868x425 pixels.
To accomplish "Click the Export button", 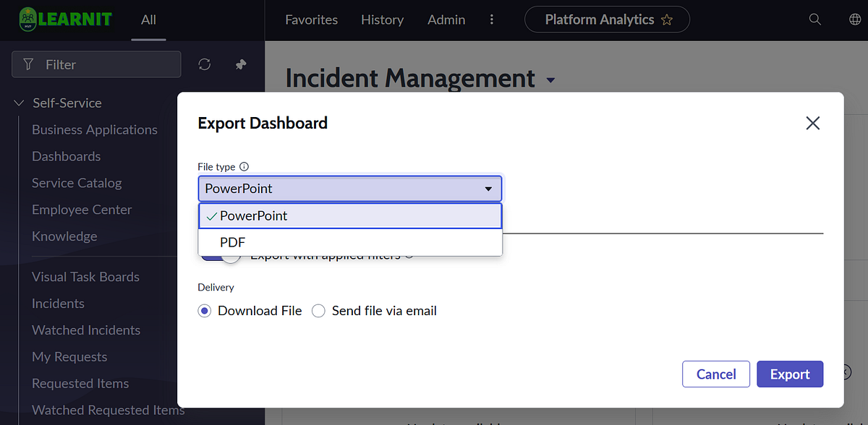I will [790, 374].
